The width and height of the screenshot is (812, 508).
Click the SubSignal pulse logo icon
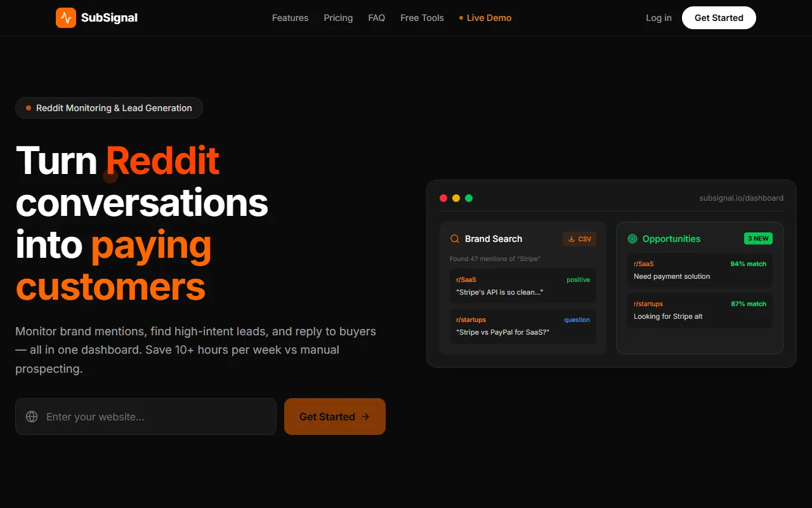(x=66, y=18)
